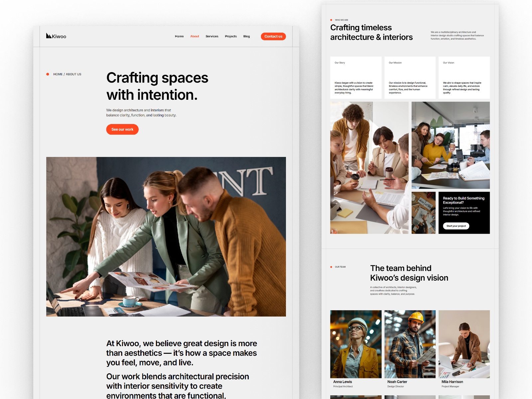Click the Start your project button
The width and height of the screenshot is (532, 399).
coord(456,226)
